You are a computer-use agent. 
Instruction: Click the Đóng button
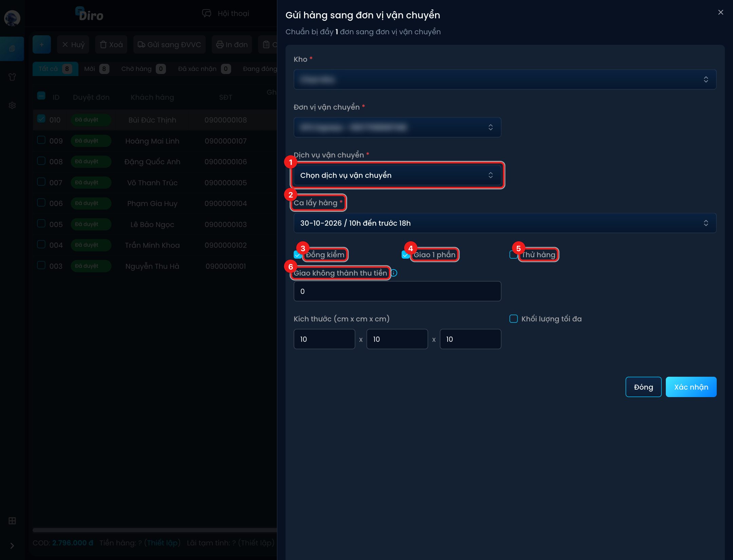tap(643, 387)
